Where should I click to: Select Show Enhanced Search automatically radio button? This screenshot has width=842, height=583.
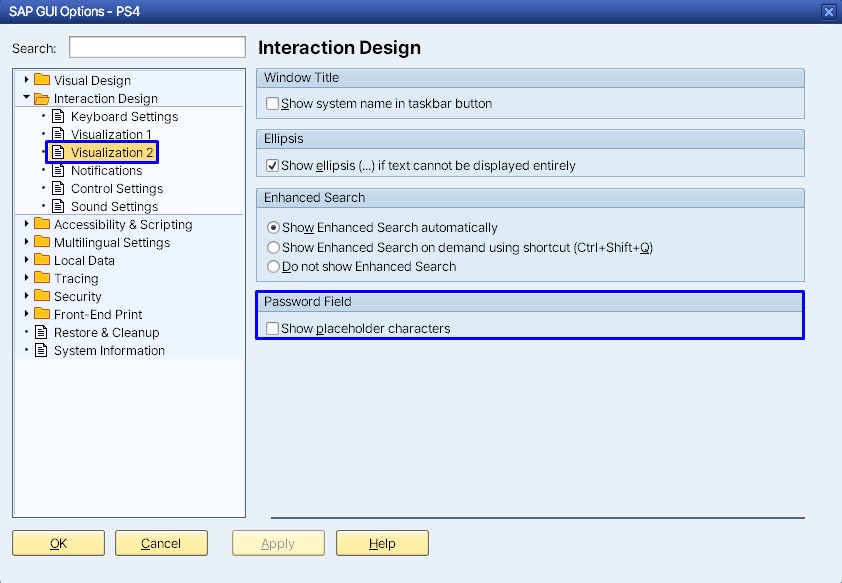point(273,228)
